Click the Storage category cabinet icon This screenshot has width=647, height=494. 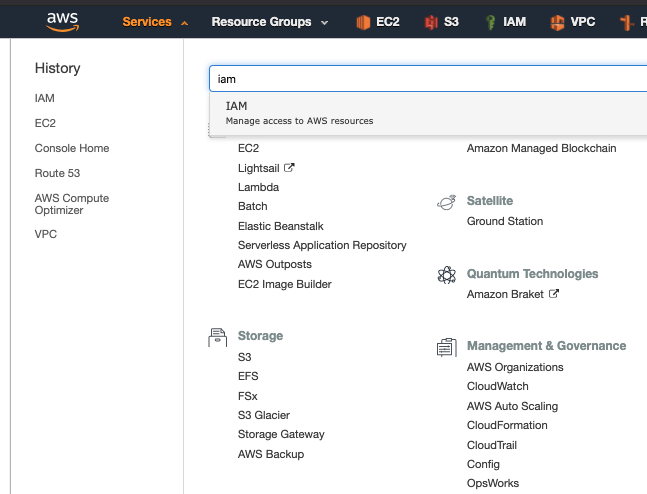217,337
